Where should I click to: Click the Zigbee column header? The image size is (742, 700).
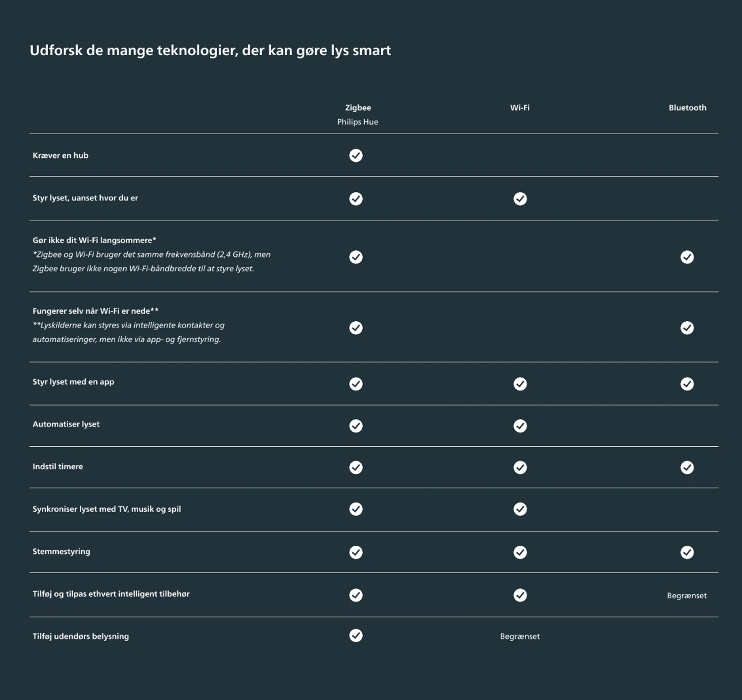(x=358, y=108)
